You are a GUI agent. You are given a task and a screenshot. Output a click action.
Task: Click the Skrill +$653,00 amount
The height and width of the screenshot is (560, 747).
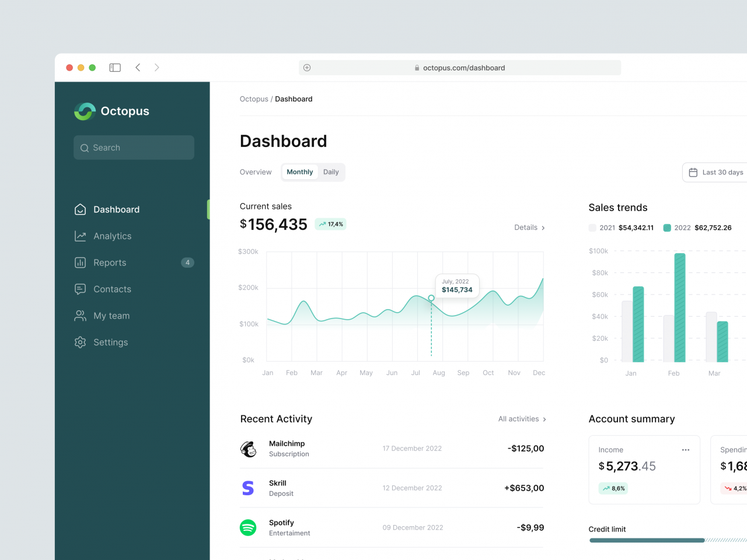[524, 488]
